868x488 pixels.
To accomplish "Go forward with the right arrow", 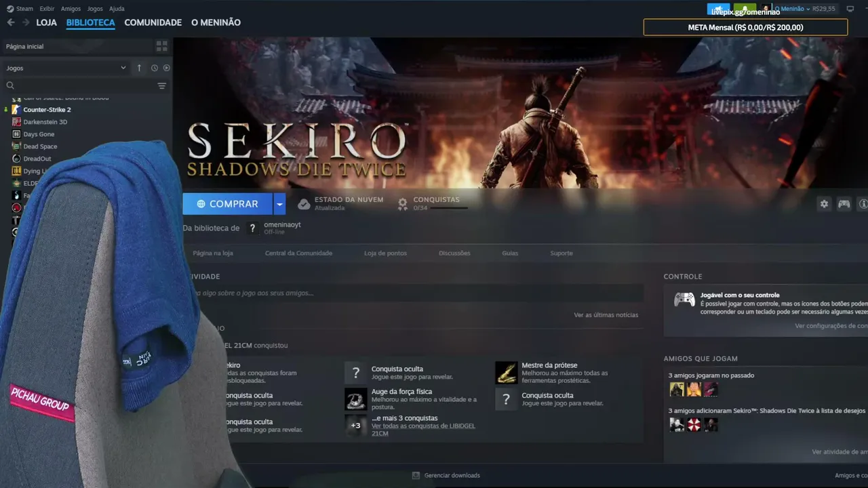I will click(x=26, y=22).
